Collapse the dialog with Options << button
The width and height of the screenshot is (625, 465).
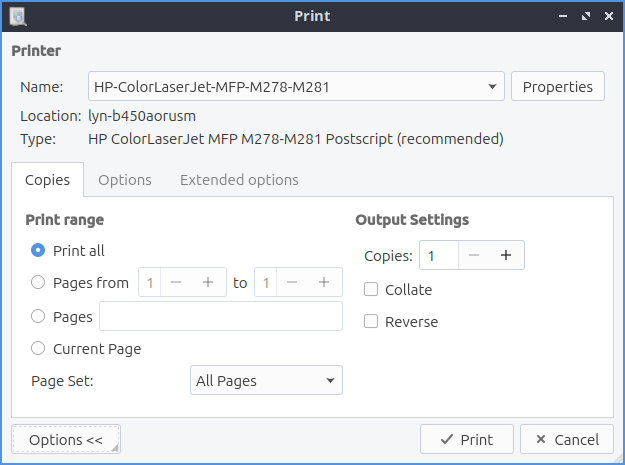coord(66,440)
